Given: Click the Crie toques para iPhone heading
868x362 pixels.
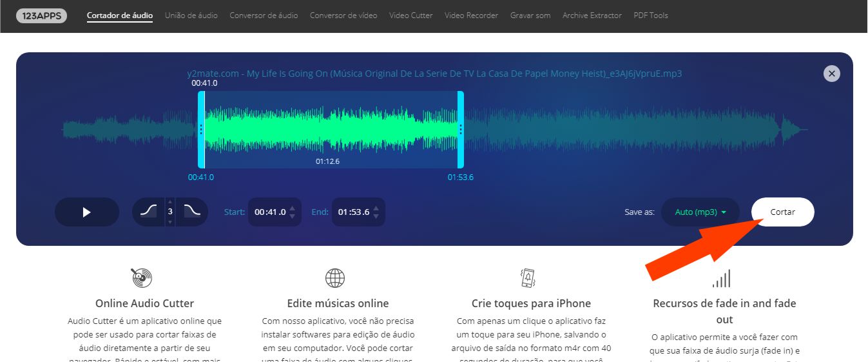Looking at the screenshot, I should click(531, 303).
